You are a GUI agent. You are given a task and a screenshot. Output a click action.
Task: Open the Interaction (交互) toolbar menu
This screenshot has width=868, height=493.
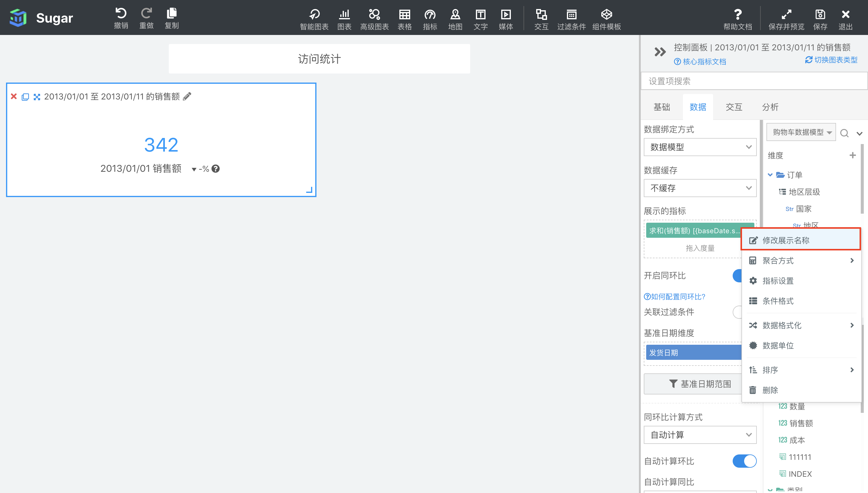coord(541,20)
